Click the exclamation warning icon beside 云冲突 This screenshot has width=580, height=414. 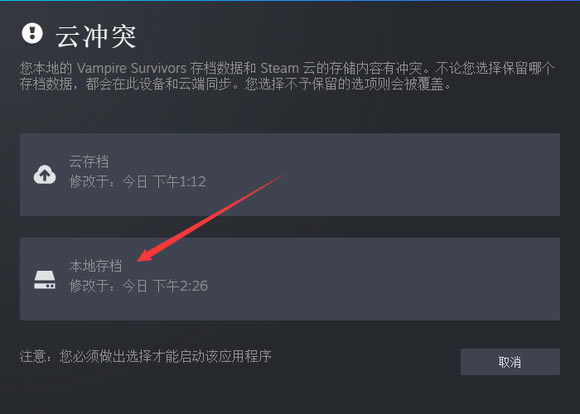tap(32, 33)
